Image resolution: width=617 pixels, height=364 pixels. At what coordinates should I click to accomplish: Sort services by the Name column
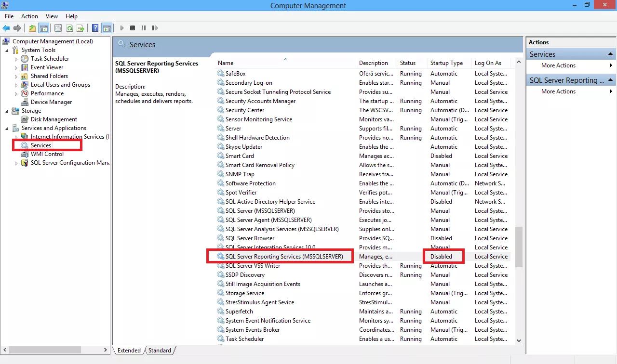pyautogui.click(x=285, y=63)
